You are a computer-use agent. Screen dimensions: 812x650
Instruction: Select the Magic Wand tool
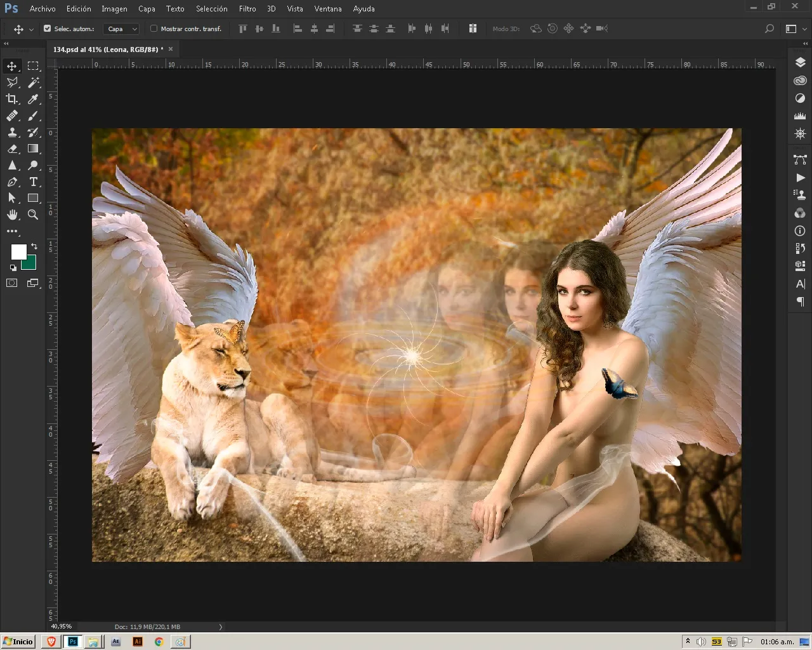coord(33,83)
